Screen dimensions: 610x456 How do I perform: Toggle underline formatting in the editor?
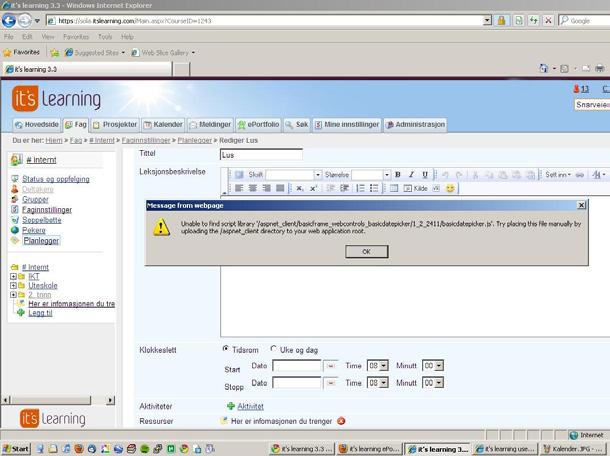click(x=425, y=175)
